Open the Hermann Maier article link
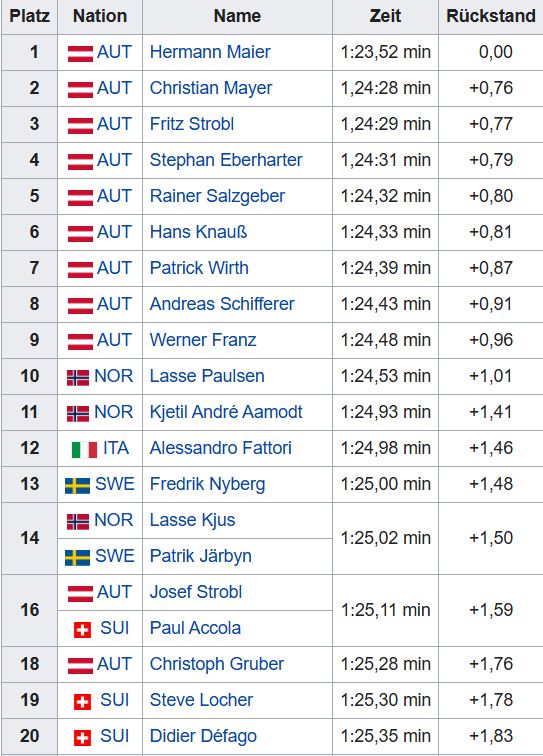The width and height of the screenshot is (543, 756). tap(210, 52)
